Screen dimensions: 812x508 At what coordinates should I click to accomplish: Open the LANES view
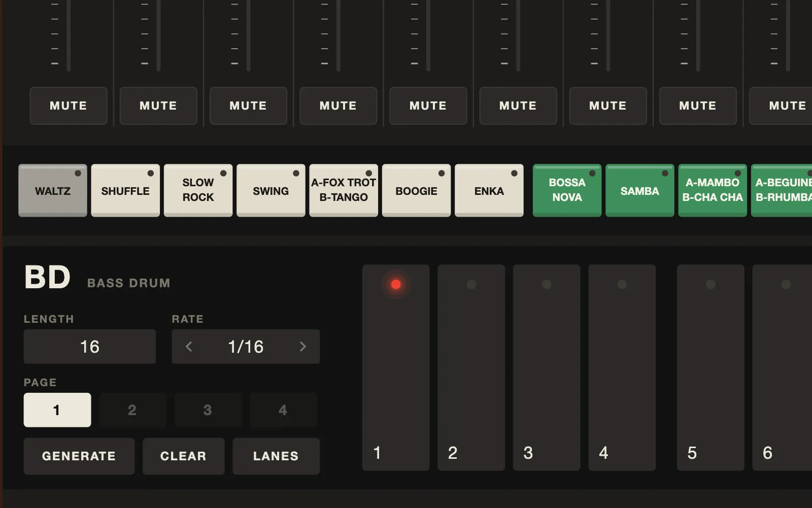(276, 456)
